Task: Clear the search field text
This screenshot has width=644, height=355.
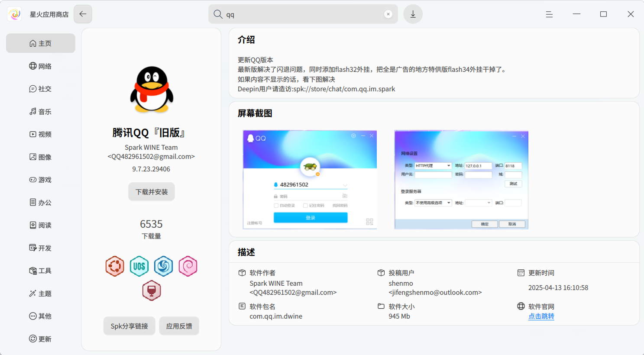Action: click(x=388, y=14)
